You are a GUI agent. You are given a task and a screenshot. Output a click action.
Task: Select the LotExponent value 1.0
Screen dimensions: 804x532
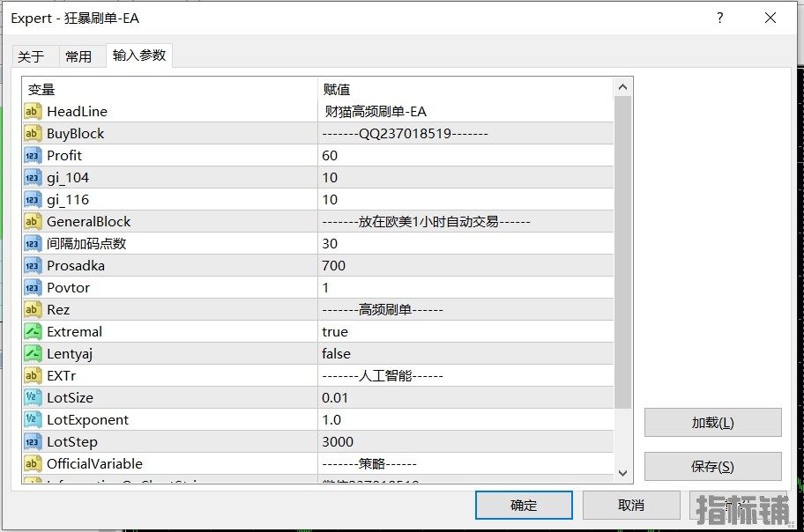(331, 420)
